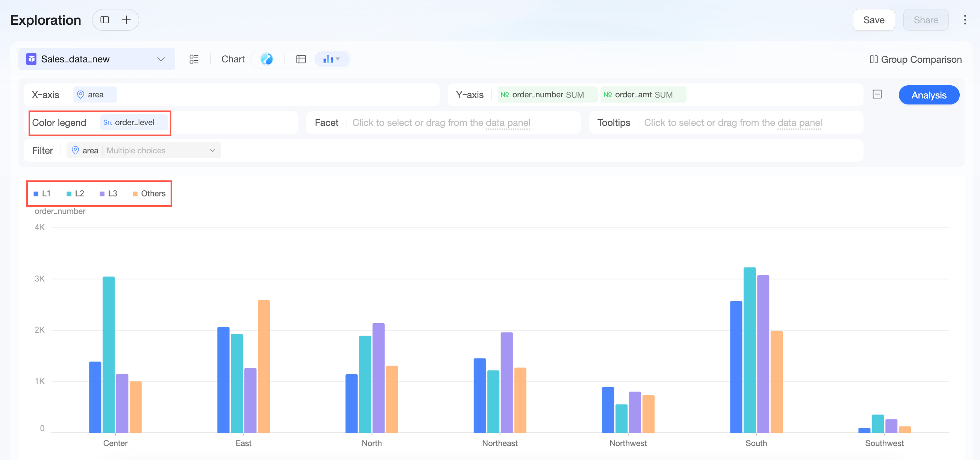Open the bar chart type dropdown
The height and width of the screenshot is (460, 980).
click(x=331, y=59)
